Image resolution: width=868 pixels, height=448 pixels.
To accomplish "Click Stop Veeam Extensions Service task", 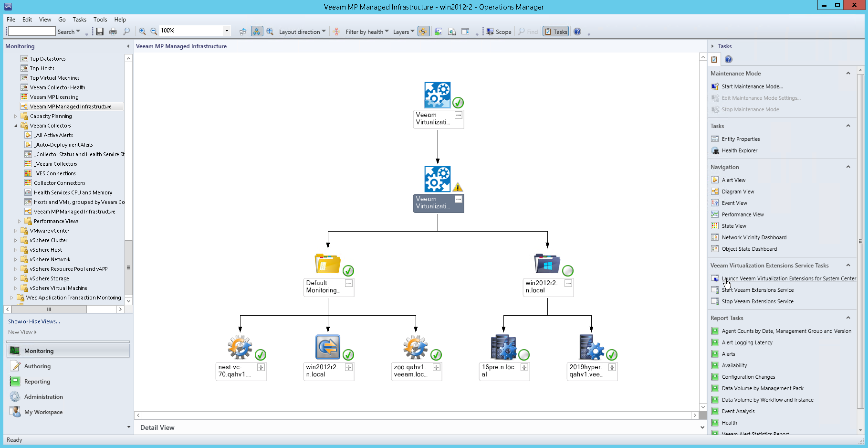I will coord(757,301).
